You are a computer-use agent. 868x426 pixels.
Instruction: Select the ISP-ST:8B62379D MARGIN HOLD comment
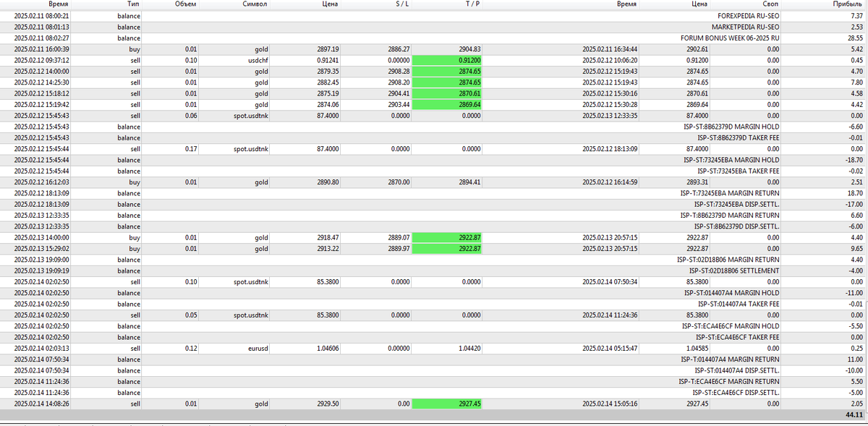click(x=731, y=127)
